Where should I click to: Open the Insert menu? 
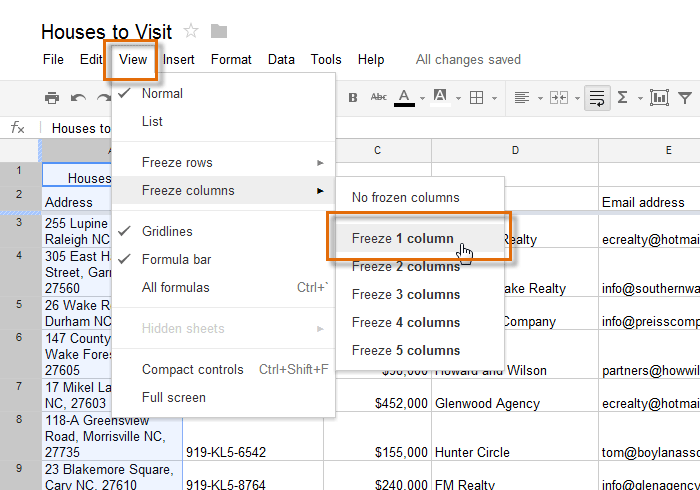coord(179,59)
